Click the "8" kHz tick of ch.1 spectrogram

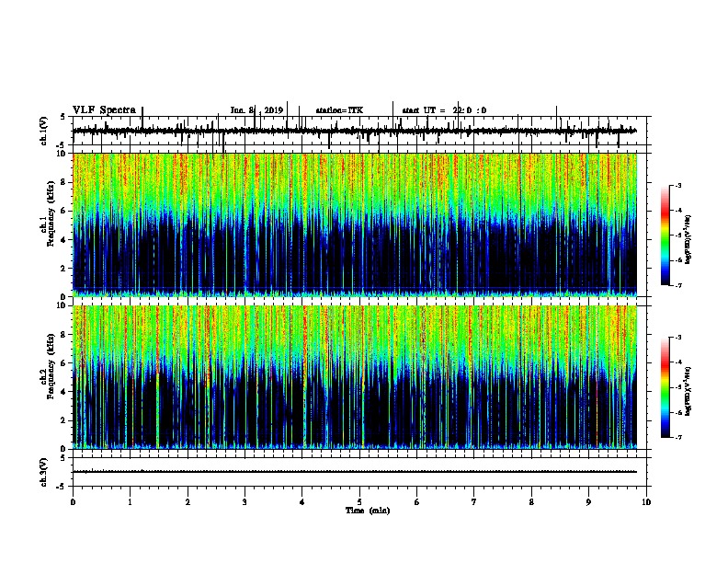64,182
